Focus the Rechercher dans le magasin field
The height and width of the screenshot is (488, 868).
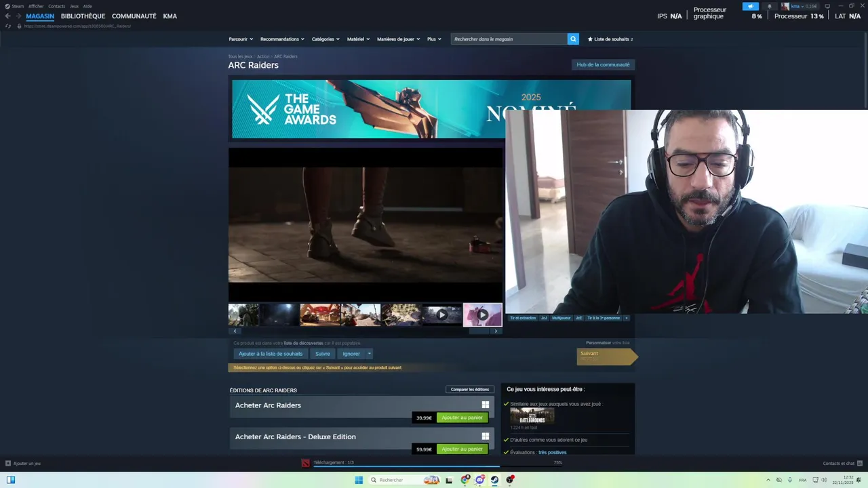(x=509, y=39)
